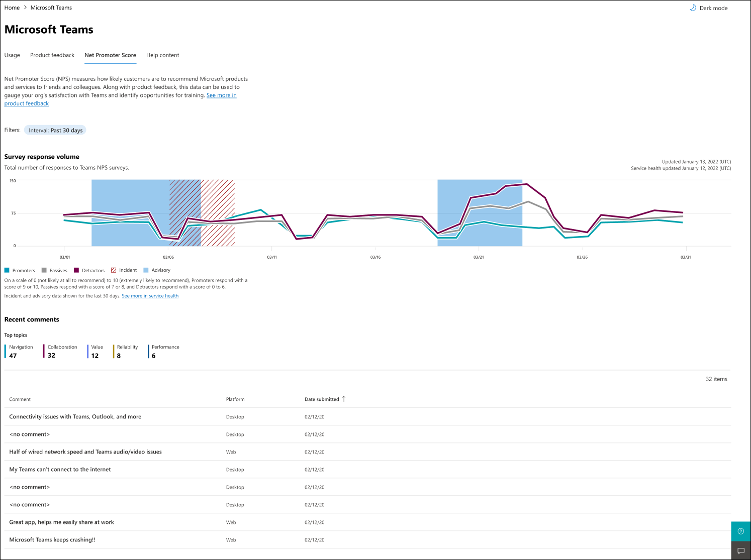Click the 03/31 date label on chart axis
The image size is (751, 560).
(686, 257)
